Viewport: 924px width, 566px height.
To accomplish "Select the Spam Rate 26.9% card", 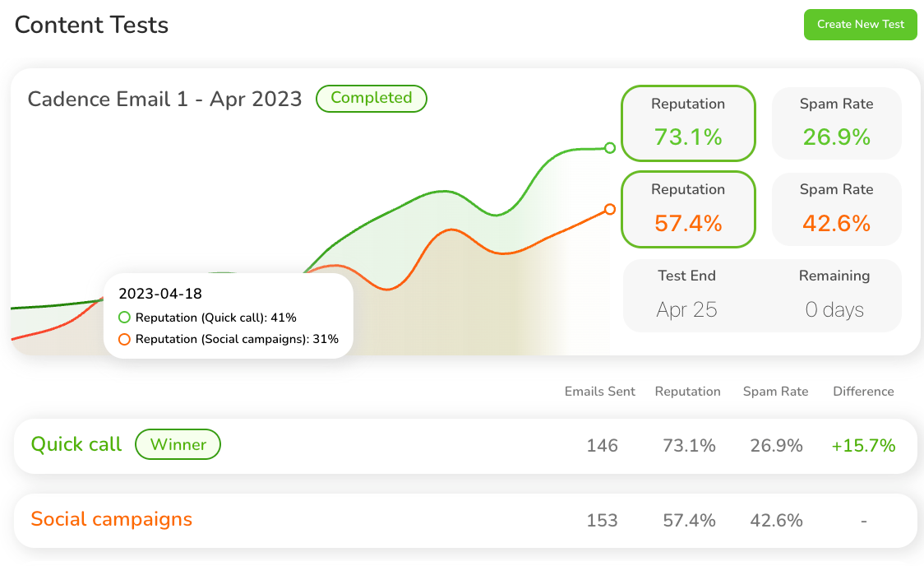I will (836, 123).
